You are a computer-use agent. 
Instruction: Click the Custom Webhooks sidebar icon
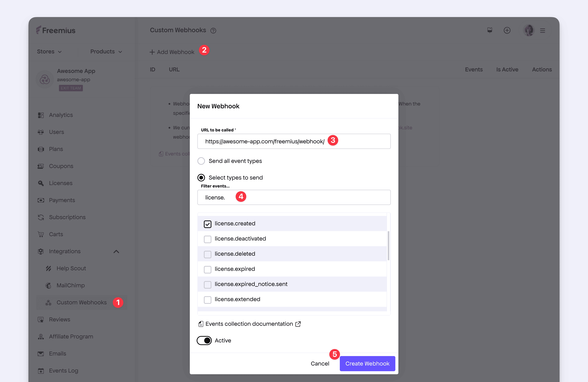(x=48, y=302)
